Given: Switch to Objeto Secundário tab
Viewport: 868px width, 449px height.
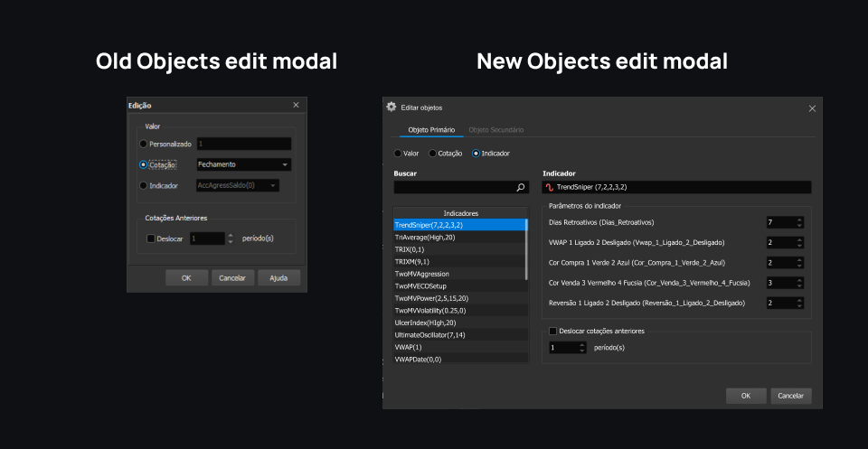Looking at the screenshot, I should tap(496, 130).
